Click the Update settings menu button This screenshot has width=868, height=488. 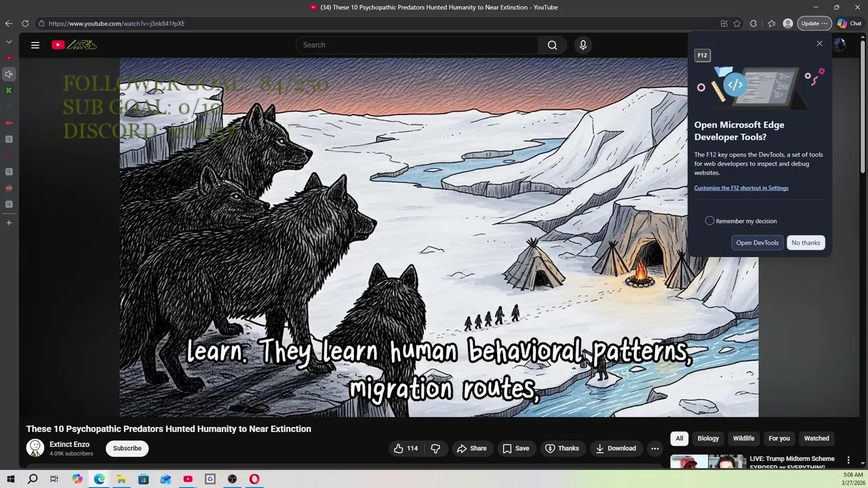[814, 23]
